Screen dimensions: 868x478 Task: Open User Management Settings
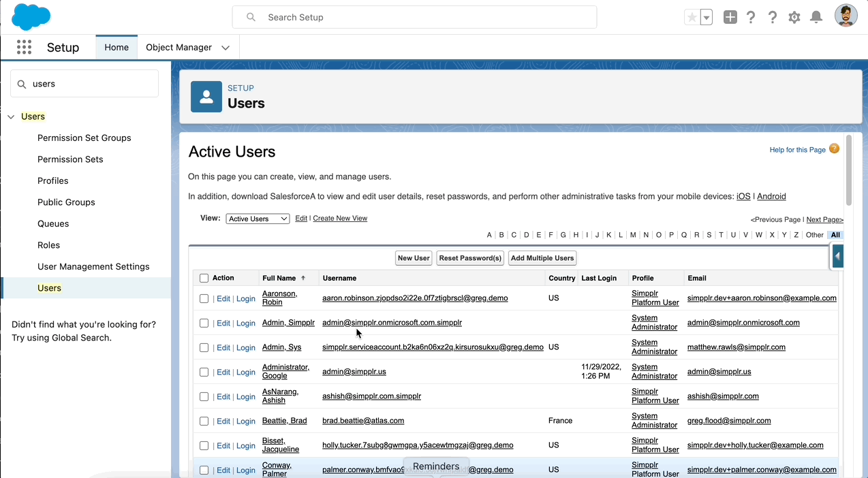(x=93, y=267)
